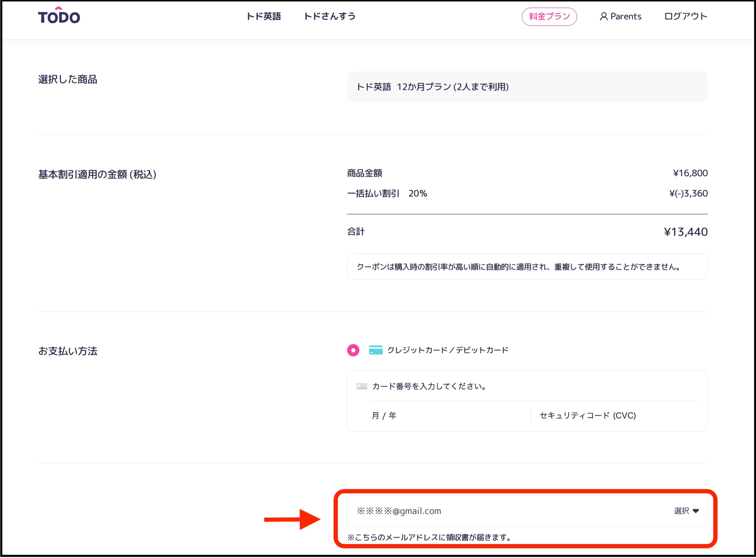Open the トドさんすう menu
Viewport: 756px width, 558px height.
330,16
